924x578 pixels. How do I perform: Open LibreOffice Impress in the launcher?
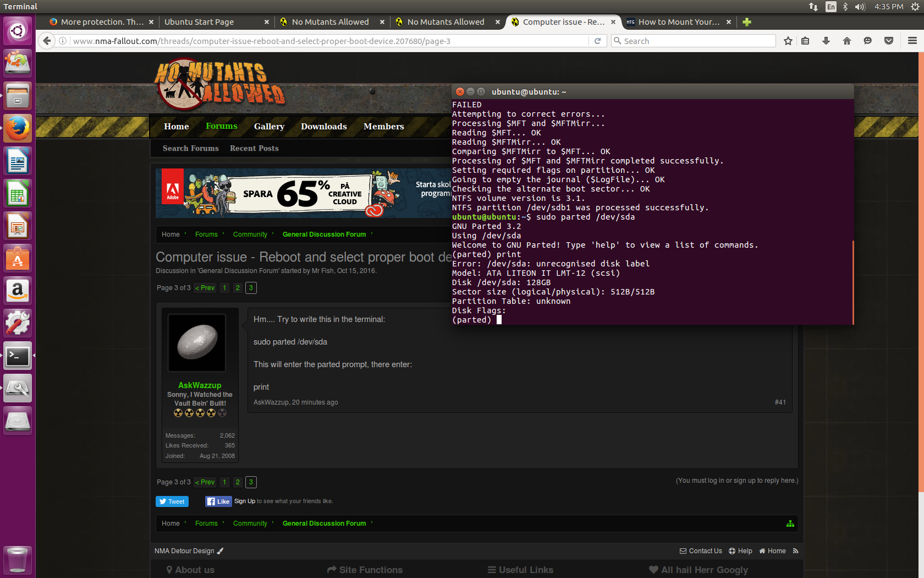click(x=18, y=226)
